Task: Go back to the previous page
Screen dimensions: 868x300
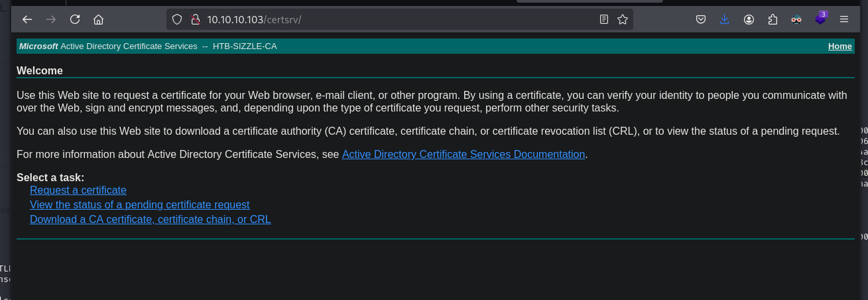Action: 27,19
